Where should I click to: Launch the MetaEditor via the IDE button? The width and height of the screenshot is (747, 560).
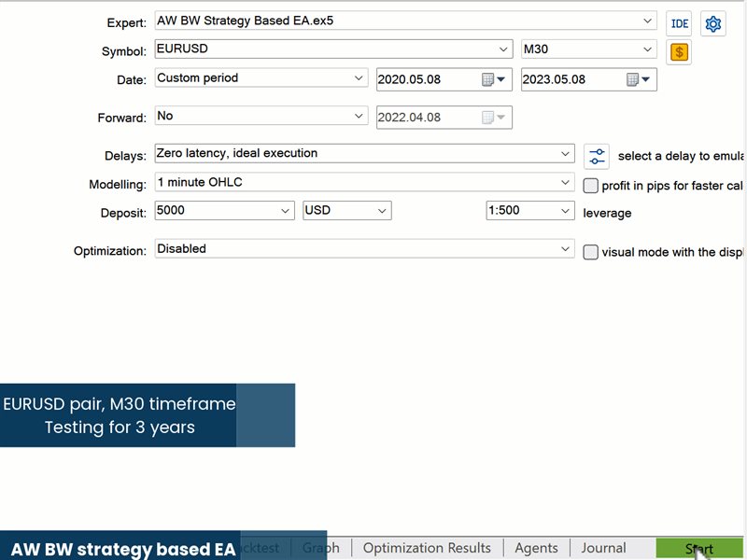tap(677, 23)
